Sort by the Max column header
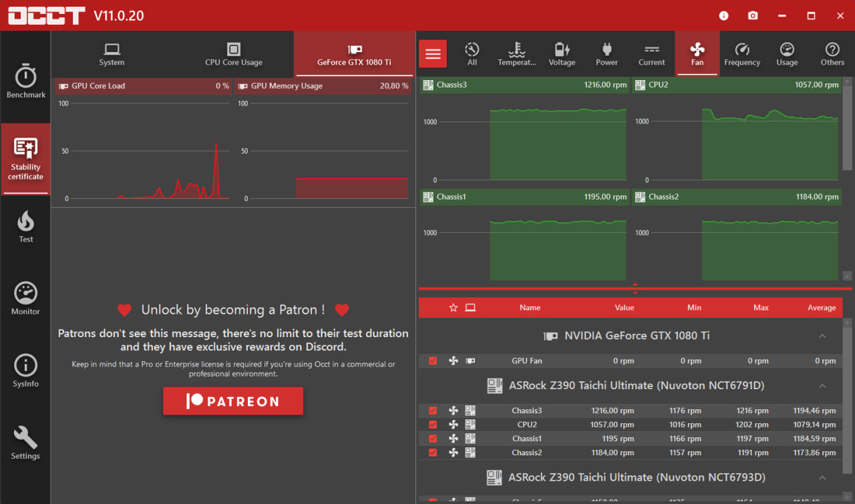The image size is (855, 504). (x=761, y=308)
